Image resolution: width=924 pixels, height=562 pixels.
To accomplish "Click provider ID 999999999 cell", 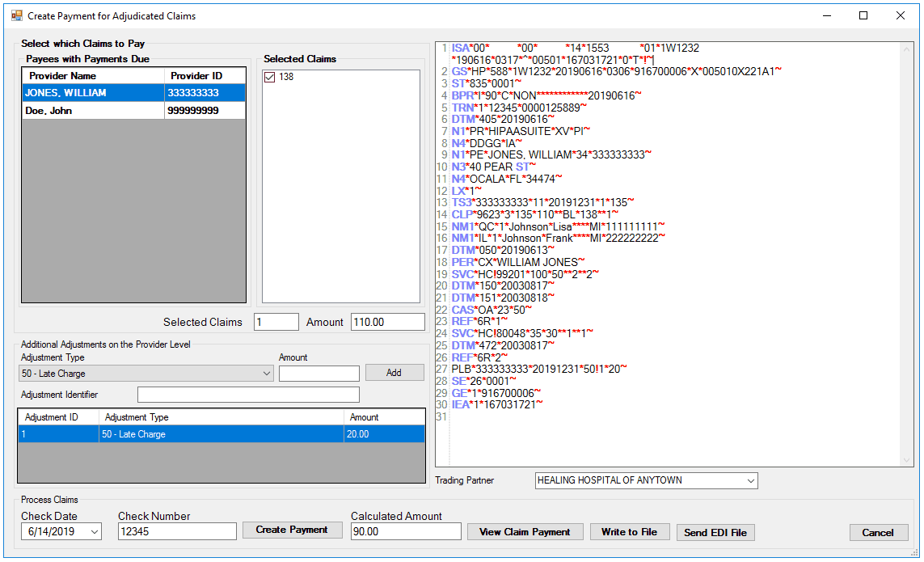I will pos(205,110).
